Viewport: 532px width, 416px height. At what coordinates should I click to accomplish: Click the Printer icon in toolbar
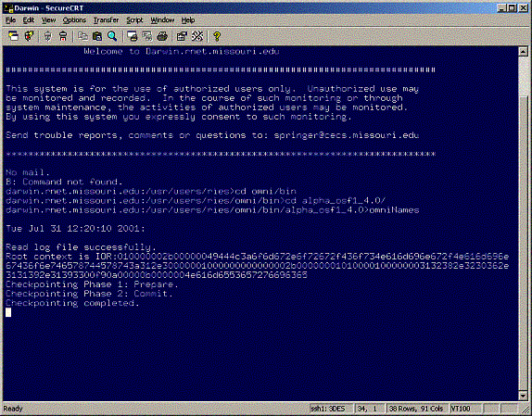pyautogui.click(x=162, y=36)
